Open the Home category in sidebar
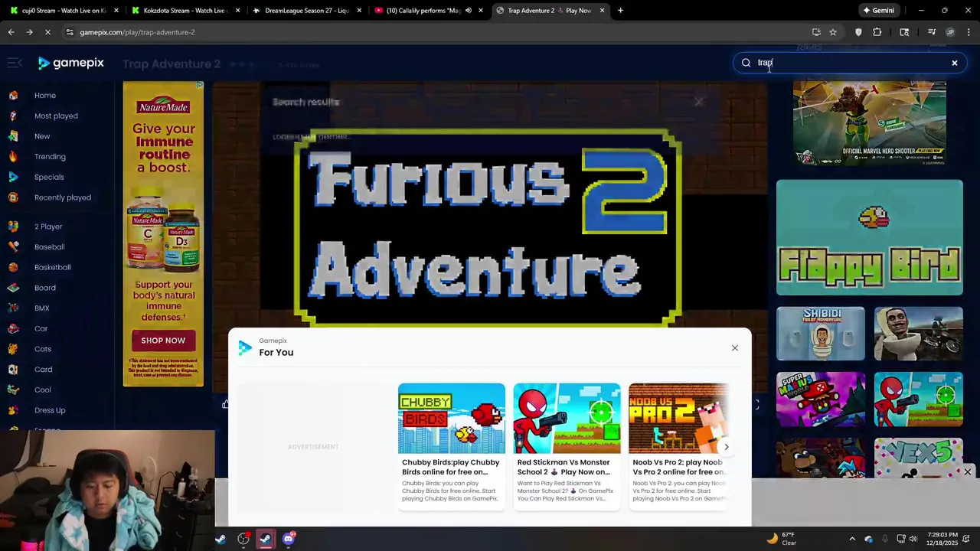 (x=45, y=96)
